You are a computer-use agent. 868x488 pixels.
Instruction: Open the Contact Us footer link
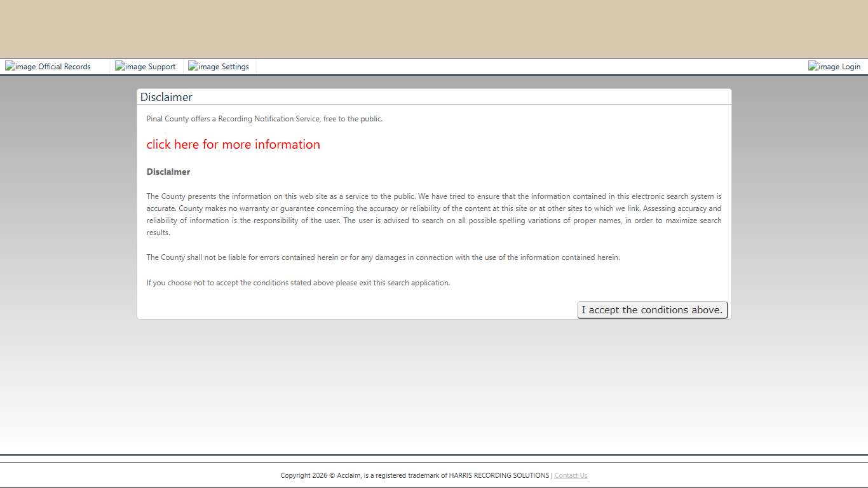(571, 475)
